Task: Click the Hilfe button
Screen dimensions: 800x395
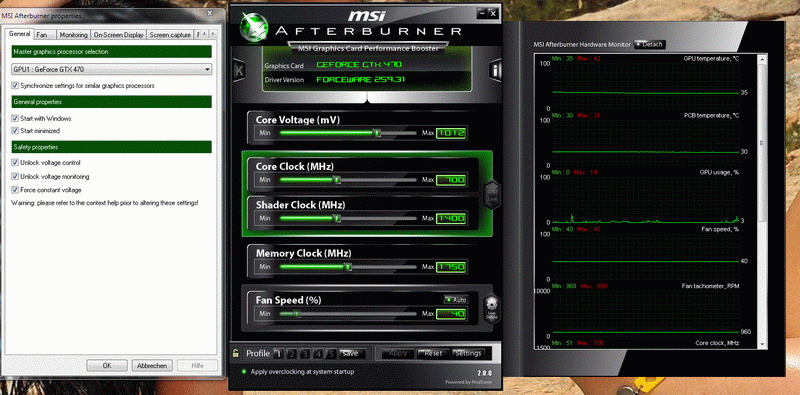Action: click(197, 365)
